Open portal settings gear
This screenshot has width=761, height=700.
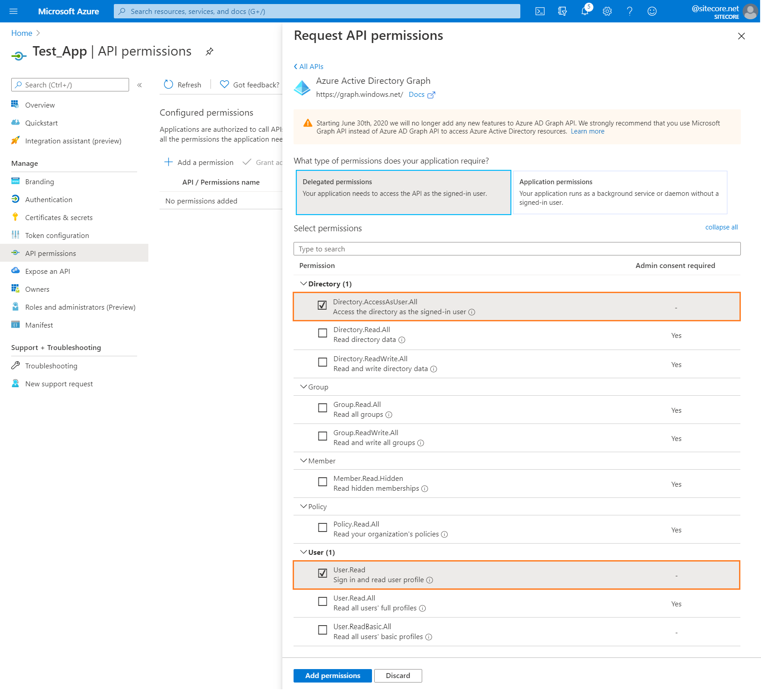point(607,11)
